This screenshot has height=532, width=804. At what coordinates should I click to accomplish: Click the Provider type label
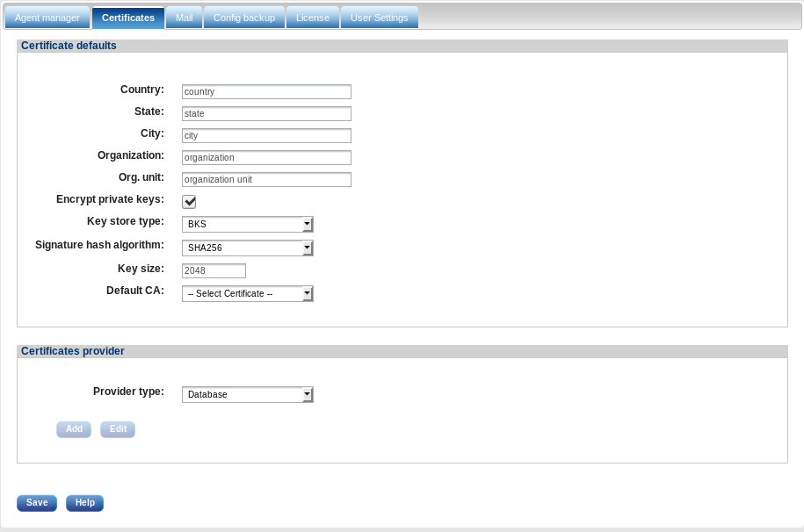pyautogui.click(x=128, y=392)
